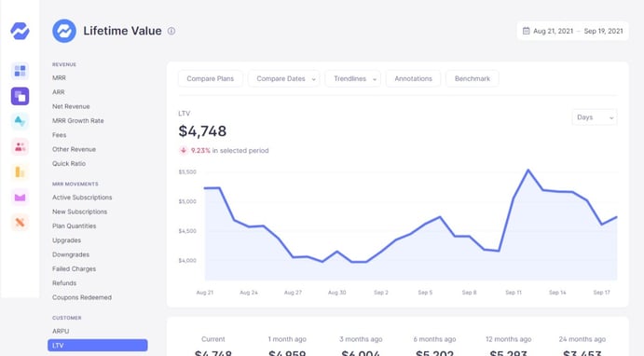Expand the Trendlines dropdown
This screenshot has width=644, height=356.
[x=353, y=78]
